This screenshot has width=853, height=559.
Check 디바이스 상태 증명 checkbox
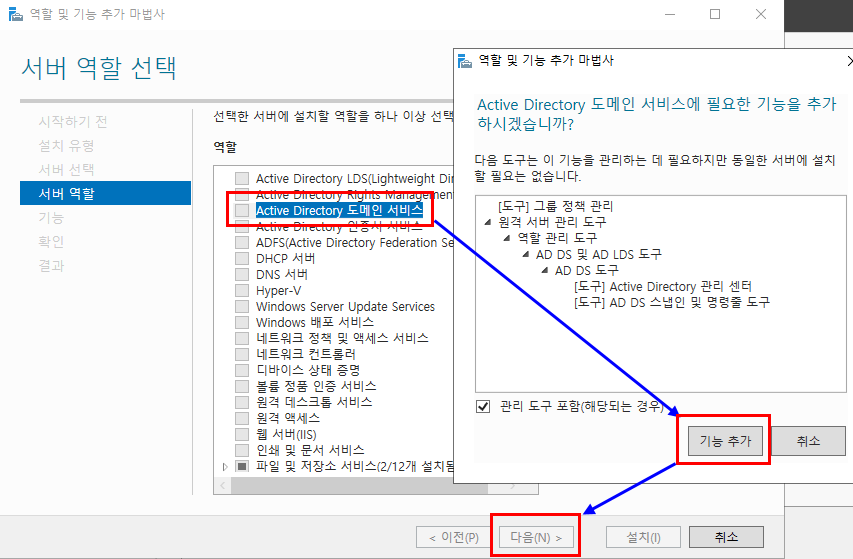(x=242, y=370)
